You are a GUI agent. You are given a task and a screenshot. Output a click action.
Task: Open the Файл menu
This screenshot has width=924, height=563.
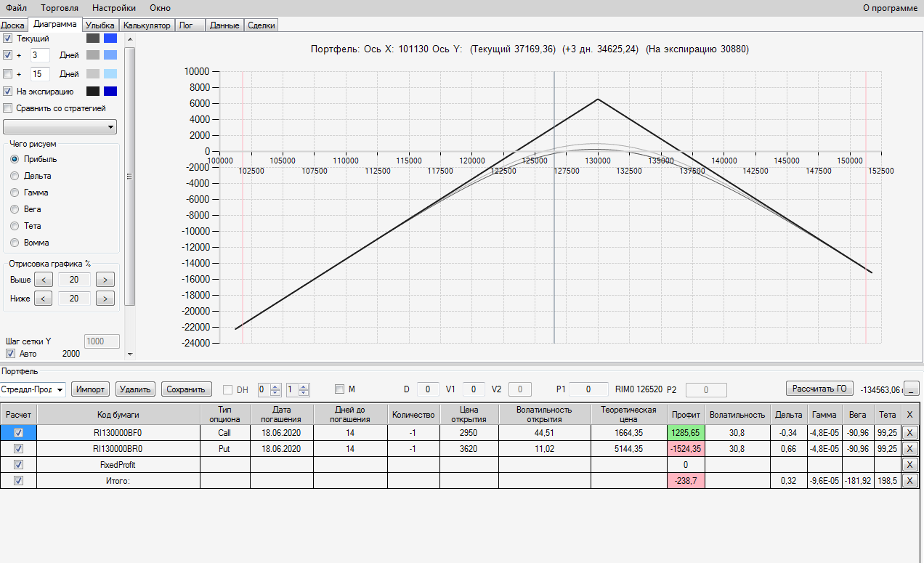[16, 8]
